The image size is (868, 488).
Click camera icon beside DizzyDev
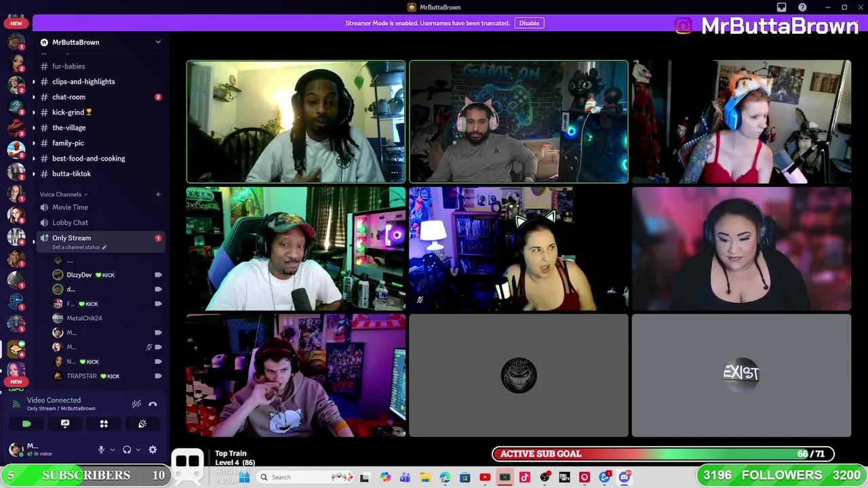[x=158, y=275]
